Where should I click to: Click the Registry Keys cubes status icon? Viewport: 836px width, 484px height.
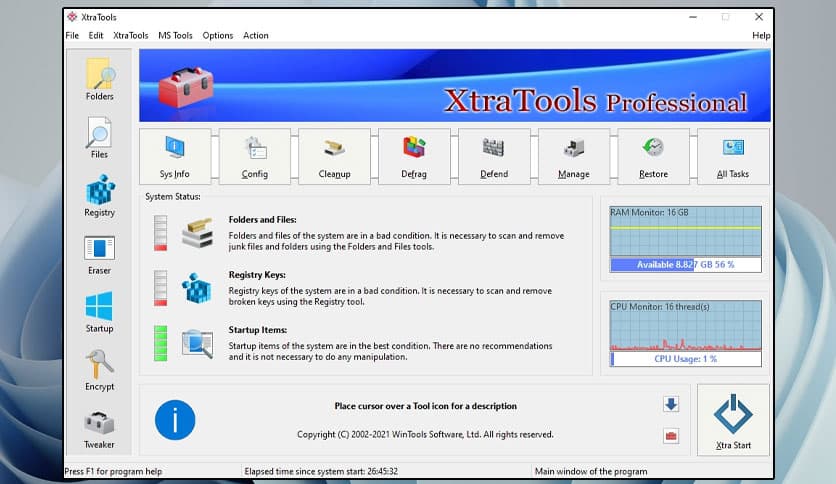[x=197, y=288]
